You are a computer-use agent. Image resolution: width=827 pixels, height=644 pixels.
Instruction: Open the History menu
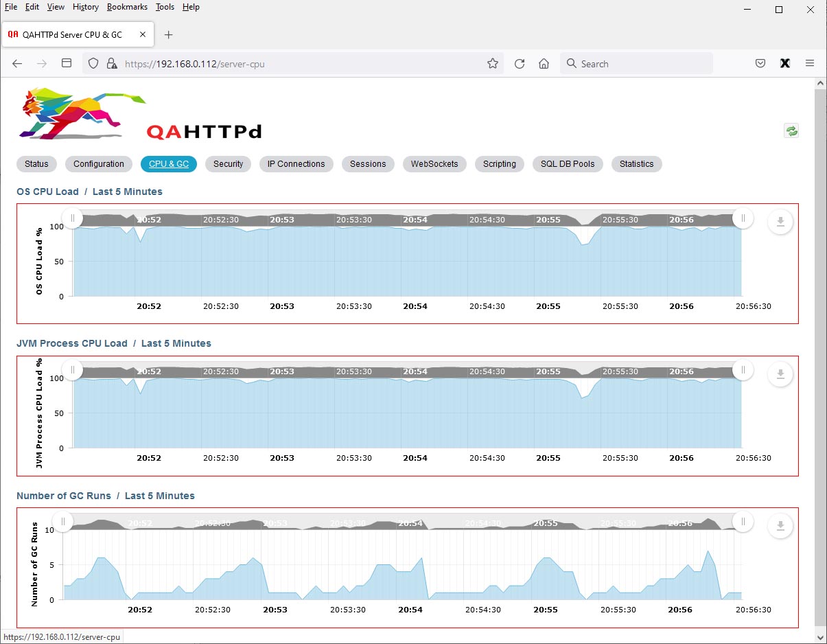tap(86, 7)
